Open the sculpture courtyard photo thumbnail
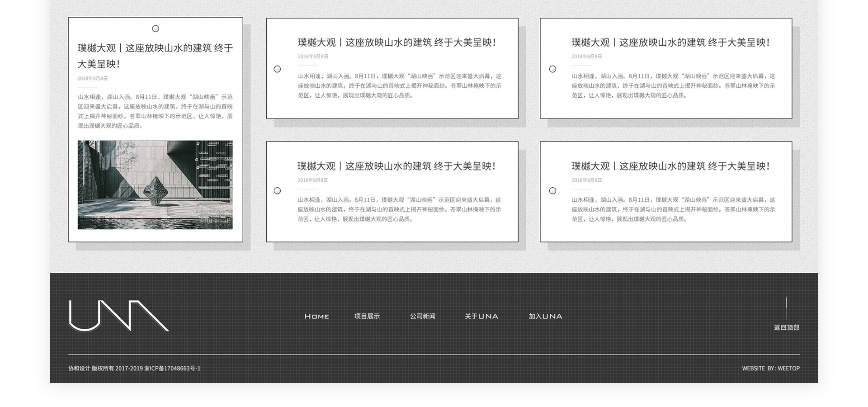Viewport: 868px width, 407px height. point(155,185)
